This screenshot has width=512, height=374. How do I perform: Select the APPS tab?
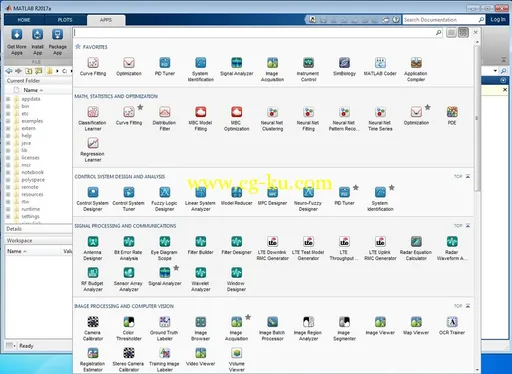106,20
